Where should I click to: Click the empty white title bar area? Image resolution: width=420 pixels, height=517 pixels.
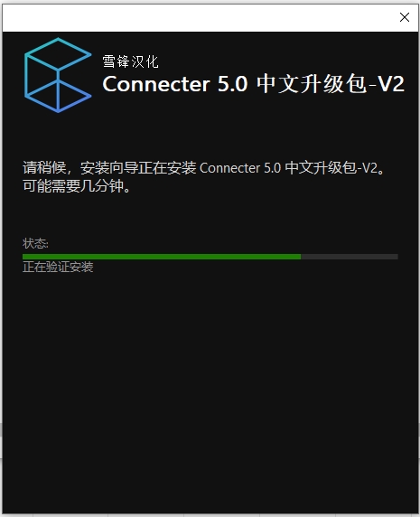click(198, 18)
